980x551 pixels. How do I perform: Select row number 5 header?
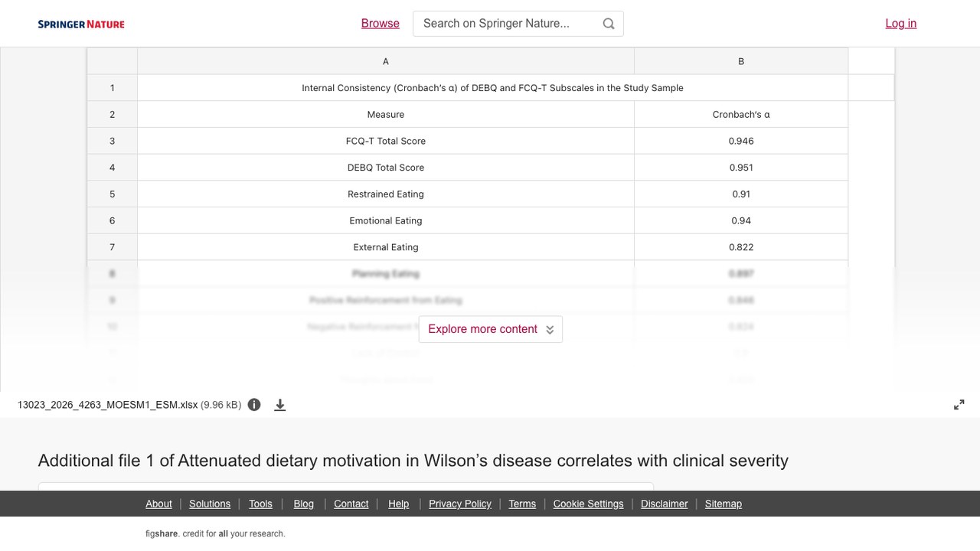(112, 194)
